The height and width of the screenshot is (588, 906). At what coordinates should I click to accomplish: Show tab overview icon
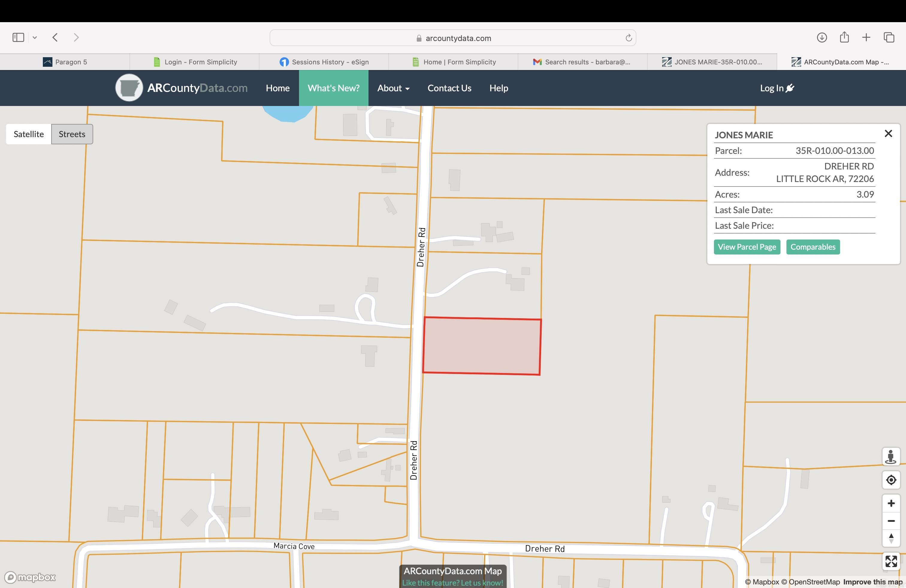pos(889,37)
